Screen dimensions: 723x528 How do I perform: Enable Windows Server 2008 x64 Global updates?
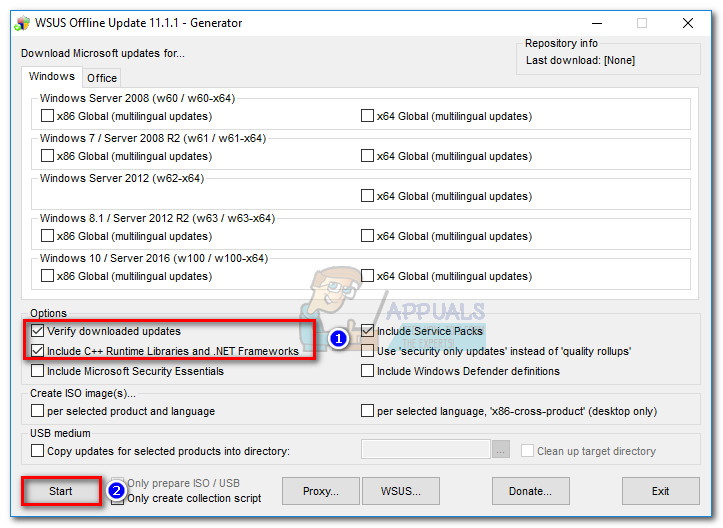click(367, 115)
